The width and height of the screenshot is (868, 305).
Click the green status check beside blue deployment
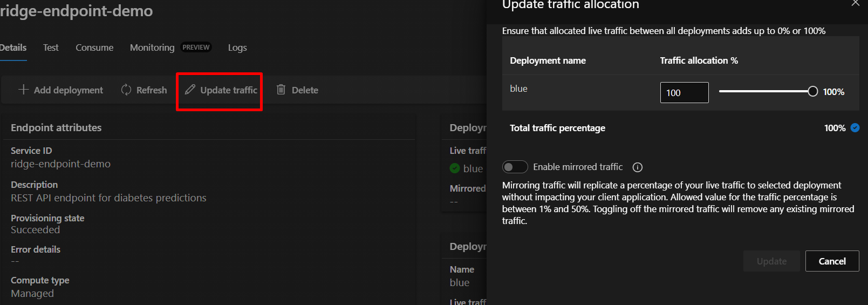(455, 168)
